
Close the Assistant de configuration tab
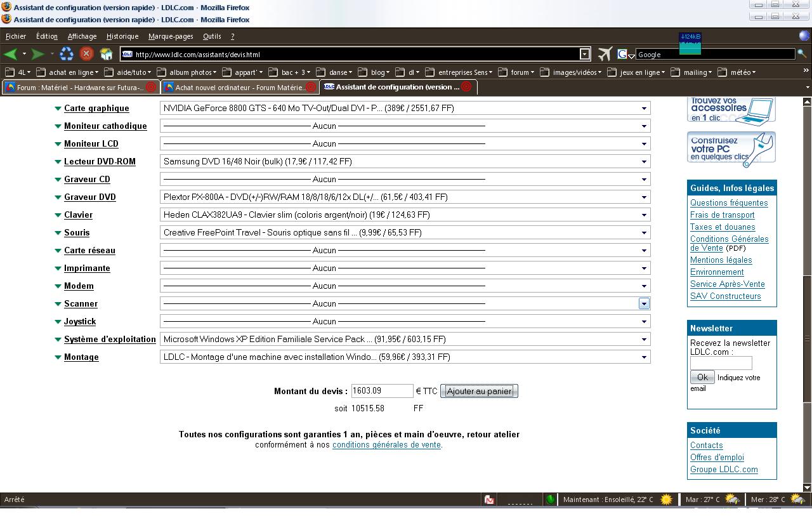tap(466, 87)
